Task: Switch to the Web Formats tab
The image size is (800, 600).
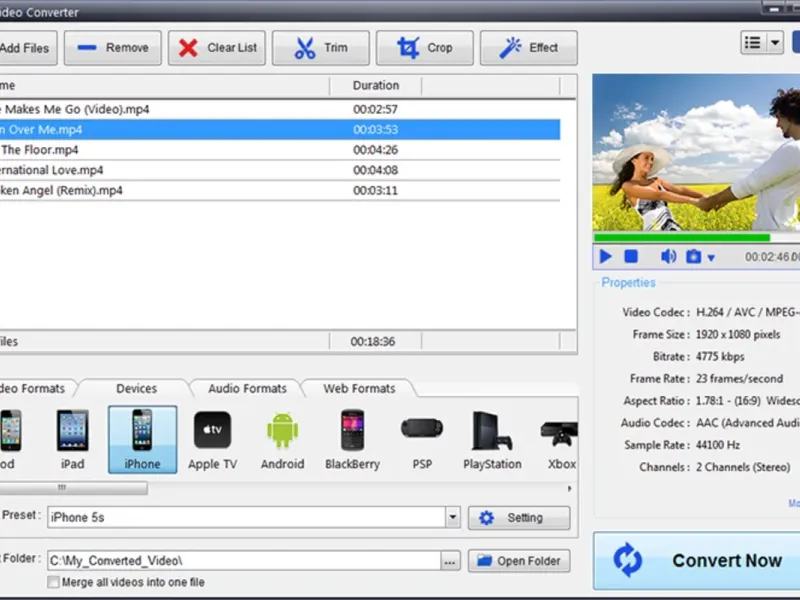Action: [359, 389]
